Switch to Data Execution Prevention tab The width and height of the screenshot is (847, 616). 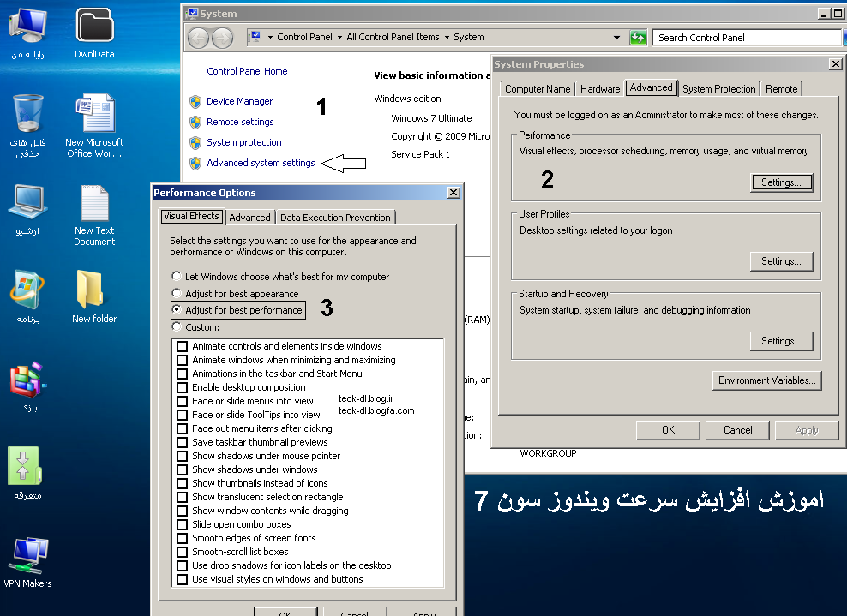coord(335,218)
